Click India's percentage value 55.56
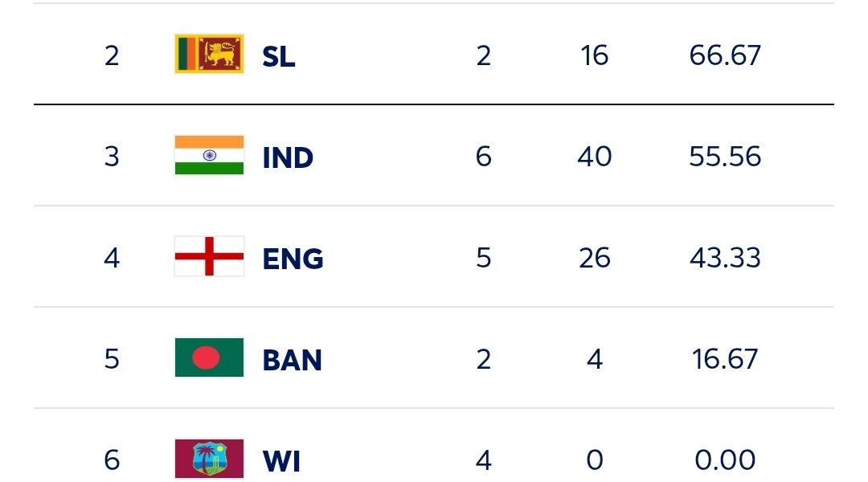 [x=725, y=157]
